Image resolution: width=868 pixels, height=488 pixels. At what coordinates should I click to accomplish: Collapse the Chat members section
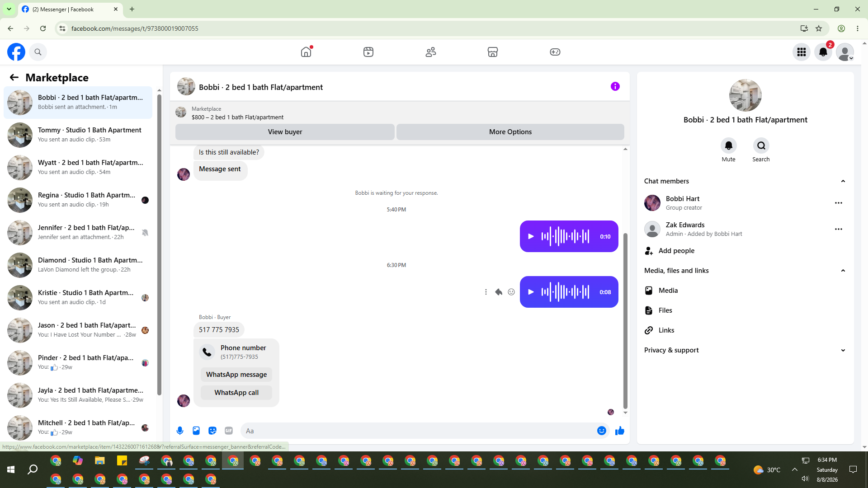[843, 181]
